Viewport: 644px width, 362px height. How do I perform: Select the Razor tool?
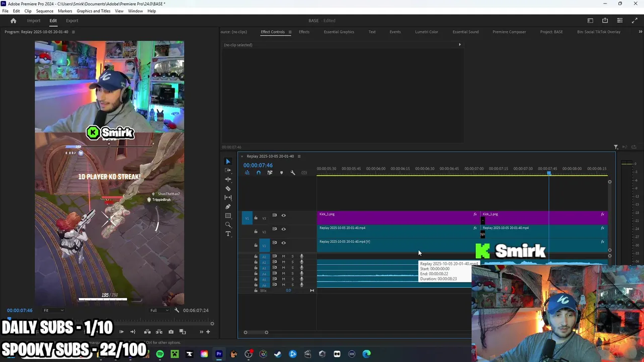(x=228, y=189)
